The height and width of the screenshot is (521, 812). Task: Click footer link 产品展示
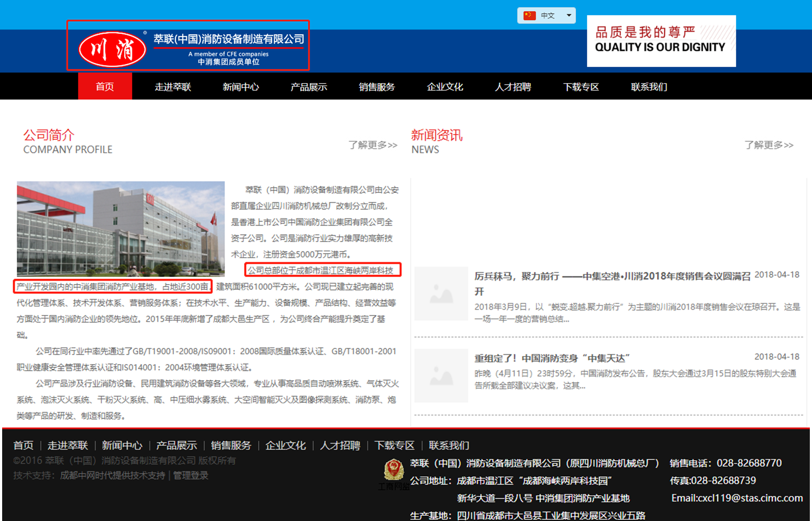[177, 445]
